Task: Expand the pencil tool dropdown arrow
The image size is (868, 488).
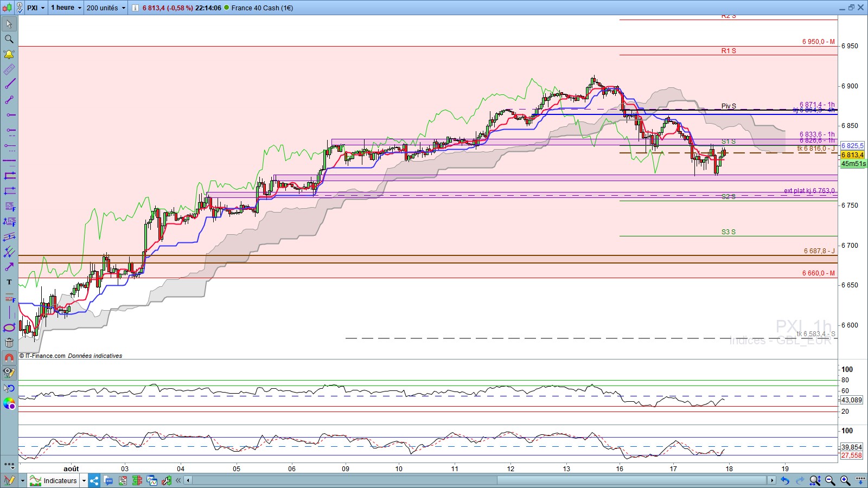Action: tap(23, 480)
